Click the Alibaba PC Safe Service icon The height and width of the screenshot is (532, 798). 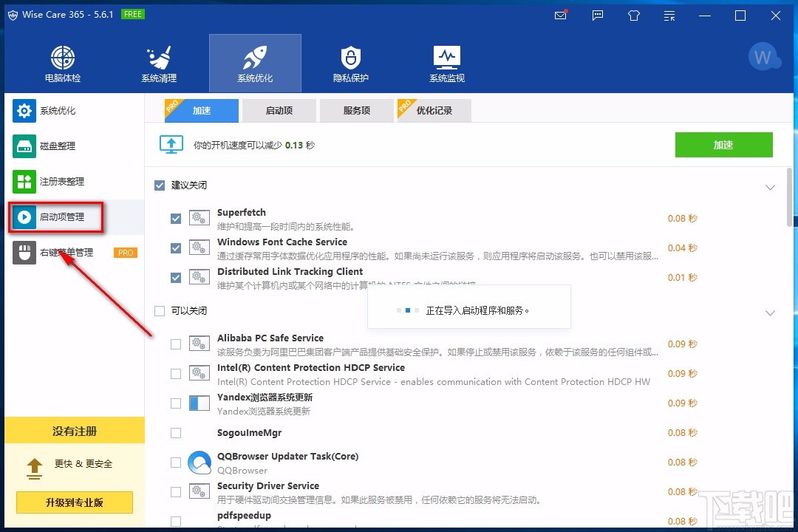(x=199, y=344)
